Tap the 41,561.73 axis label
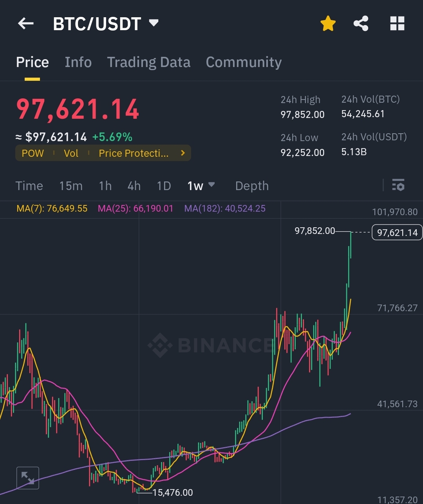423x504 pixels. coord(398,404)
